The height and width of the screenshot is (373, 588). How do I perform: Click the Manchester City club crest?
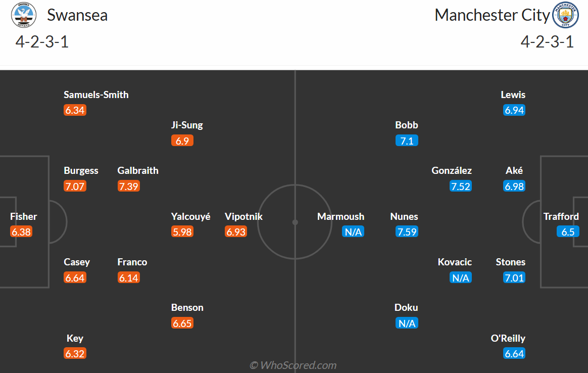click(x=565, y=15)
